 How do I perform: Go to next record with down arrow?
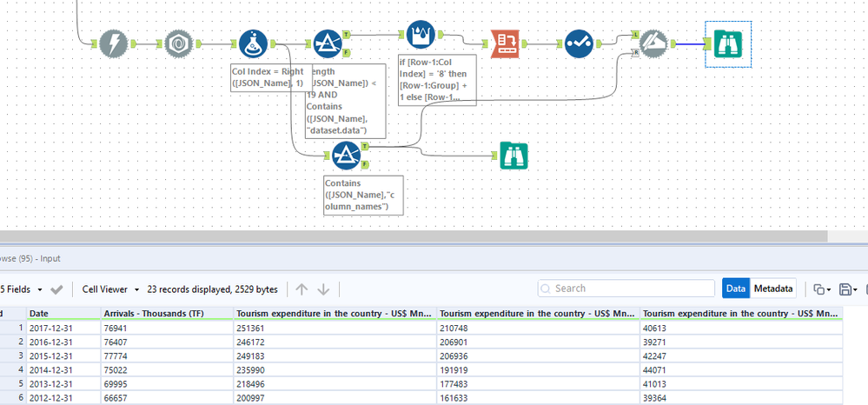pos(324,289)
